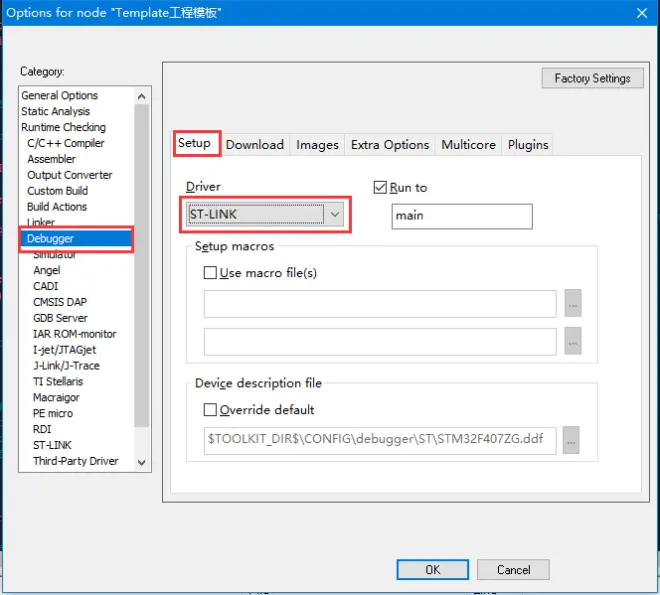Open the Extra Options tab
Image resolution: width=660 pixels, height=595 pixels.
point(390,145)
